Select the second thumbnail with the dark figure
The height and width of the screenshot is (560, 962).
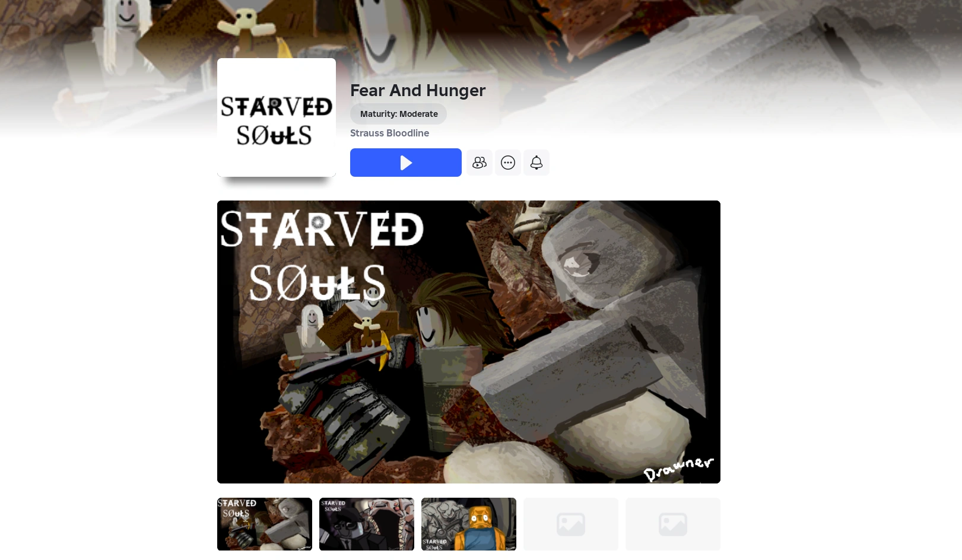tap(367, 524)
